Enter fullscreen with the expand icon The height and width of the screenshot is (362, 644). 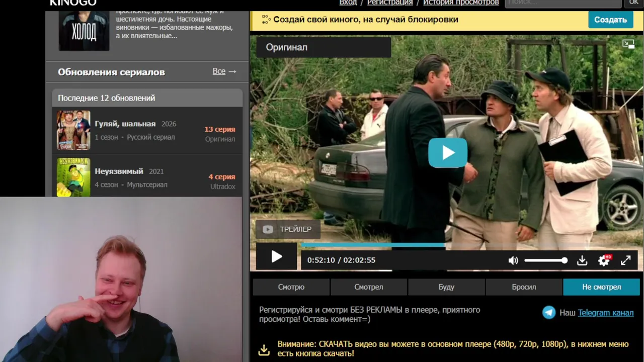point(625,260)
